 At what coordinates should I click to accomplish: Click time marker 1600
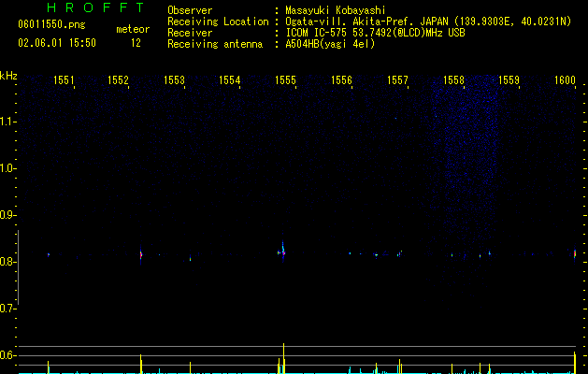pos(565,79)
